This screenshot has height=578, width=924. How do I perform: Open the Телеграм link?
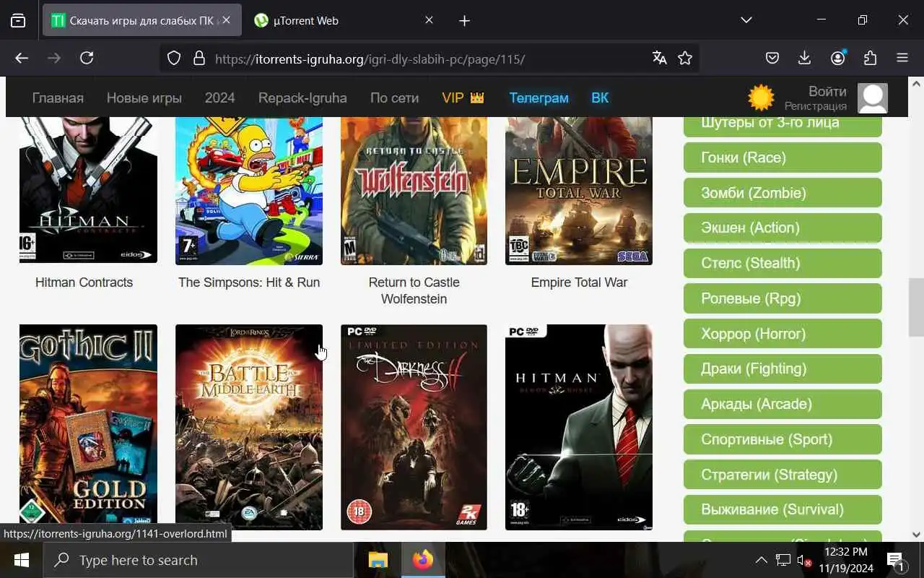539,98
